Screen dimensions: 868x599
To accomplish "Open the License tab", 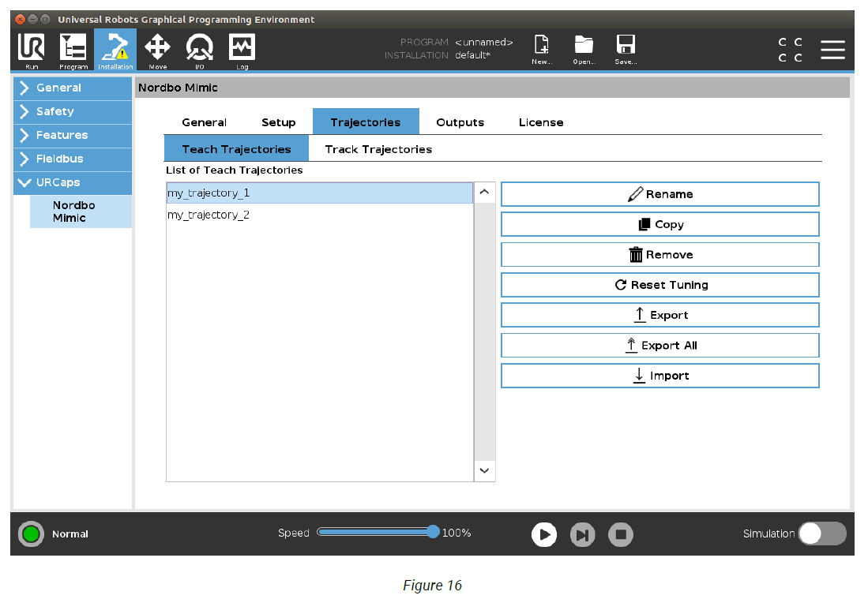I will tap(541, 122).
